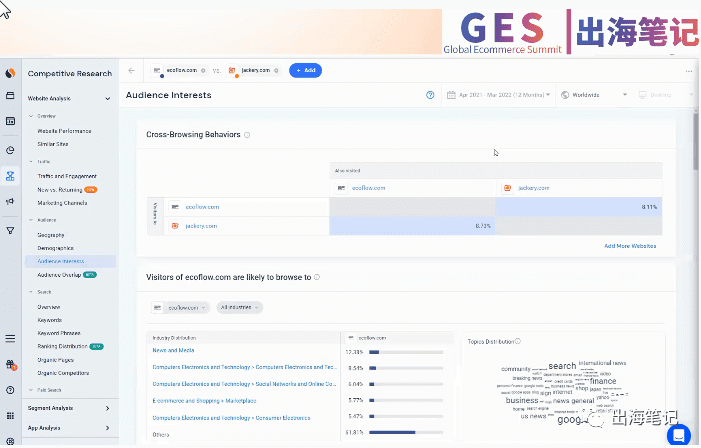Open Marketing Channels page
Viewport: 701px width, 448px height.
(x=62, y=203)
